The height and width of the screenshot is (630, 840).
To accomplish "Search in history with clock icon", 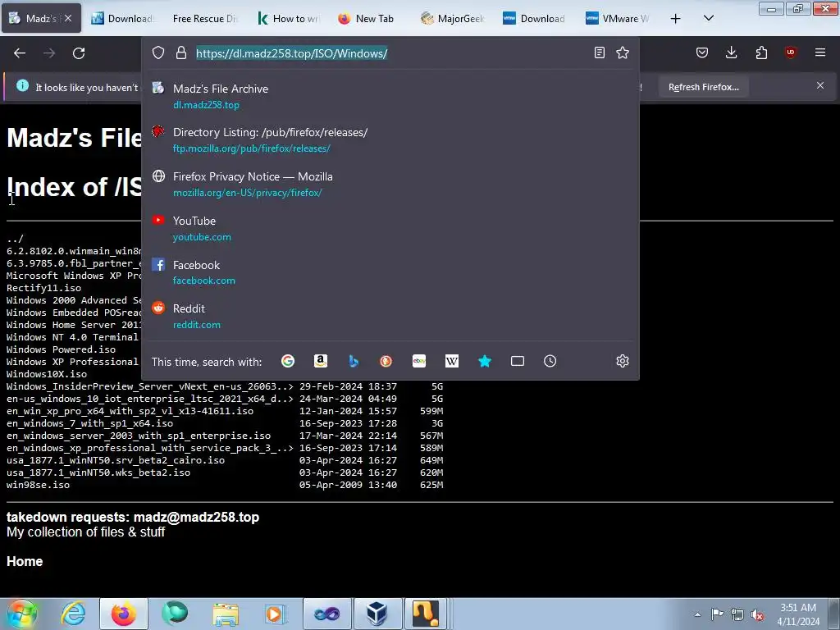I will 550,361.
